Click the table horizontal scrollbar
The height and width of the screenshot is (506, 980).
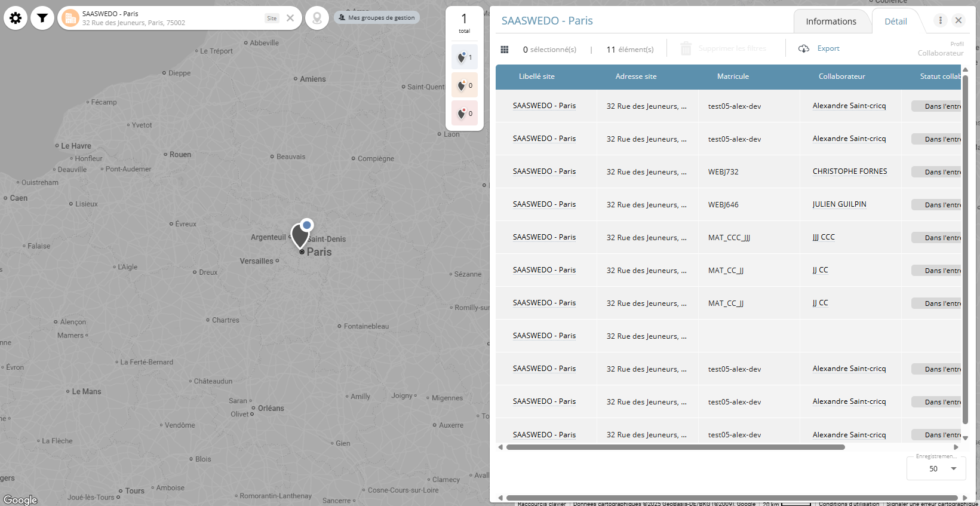point(675,447)
